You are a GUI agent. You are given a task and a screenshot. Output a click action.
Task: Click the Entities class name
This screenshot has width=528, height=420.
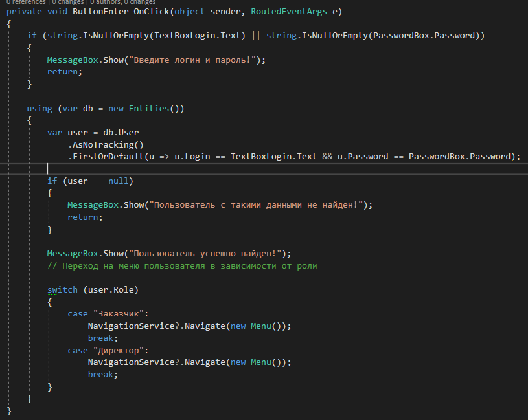coord(149,109)
